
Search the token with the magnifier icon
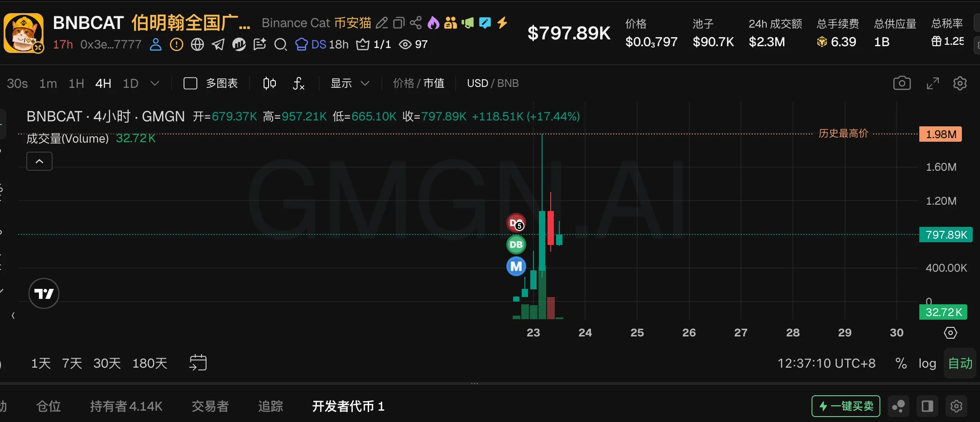(x=281, y=44)
